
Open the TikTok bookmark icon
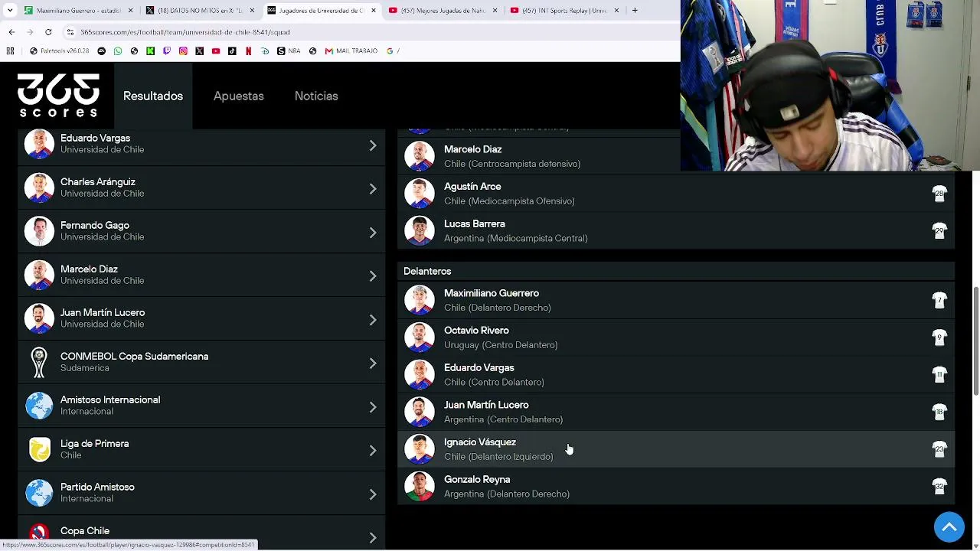pos(232,51)
